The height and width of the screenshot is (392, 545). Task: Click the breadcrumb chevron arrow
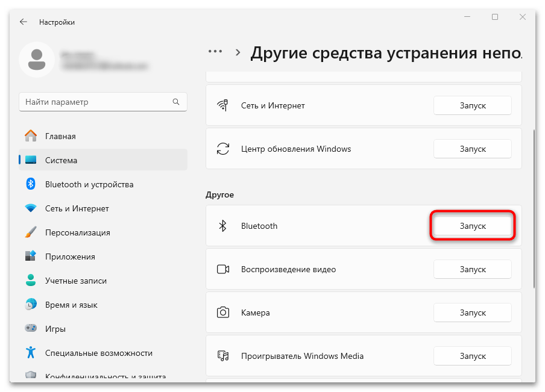pyautogui.click(x=238, y=52)
